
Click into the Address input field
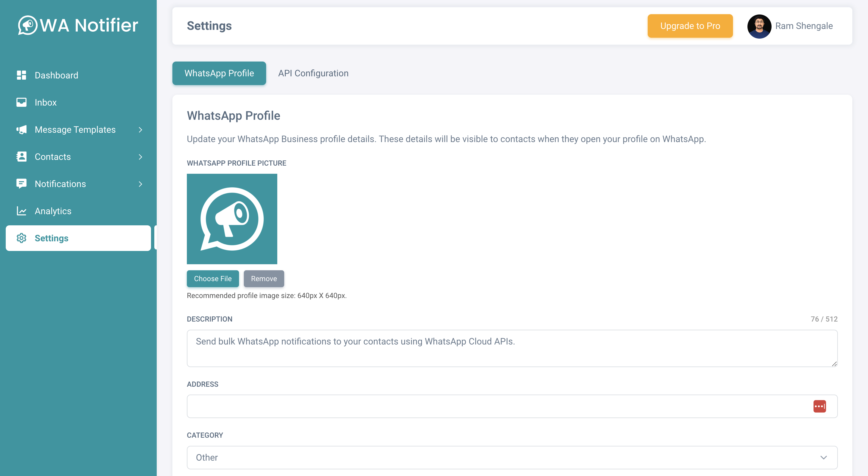pos(512,406)
